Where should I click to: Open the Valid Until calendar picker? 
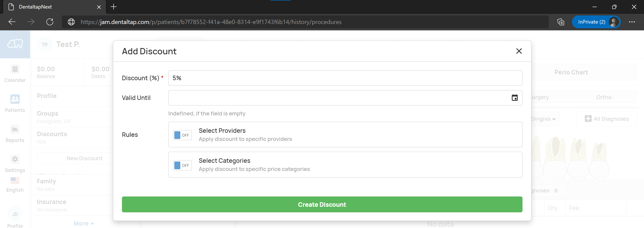pyautogui.click(x=515, y=98)
